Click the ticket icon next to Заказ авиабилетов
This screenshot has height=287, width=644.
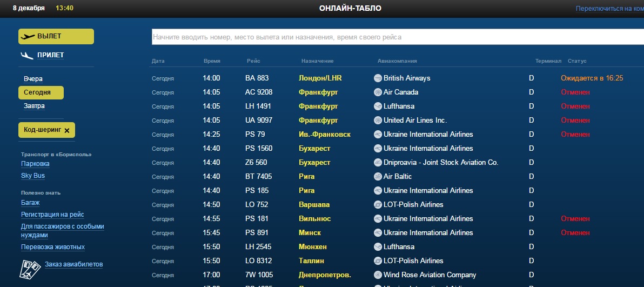point(30,269)
